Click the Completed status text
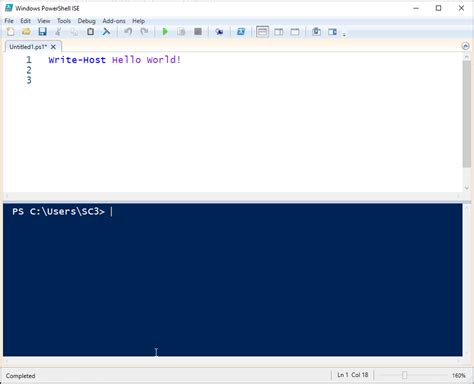This screenshot has height=384, width=474. click(20, 376)
